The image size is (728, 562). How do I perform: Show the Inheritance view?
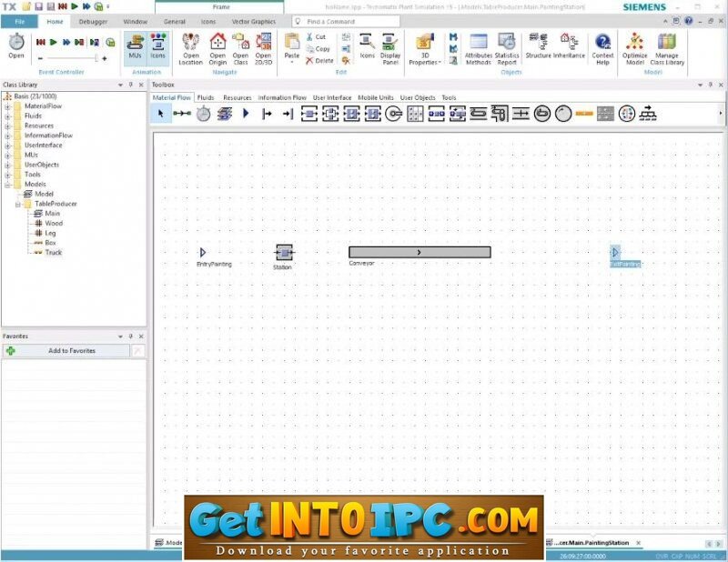[x=570, y=46]
